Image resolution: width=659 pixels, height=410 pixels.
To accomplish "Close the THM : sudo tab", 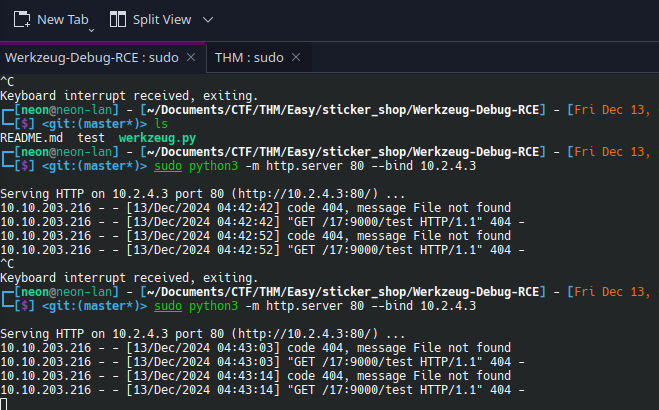I will tap(296, 57).
